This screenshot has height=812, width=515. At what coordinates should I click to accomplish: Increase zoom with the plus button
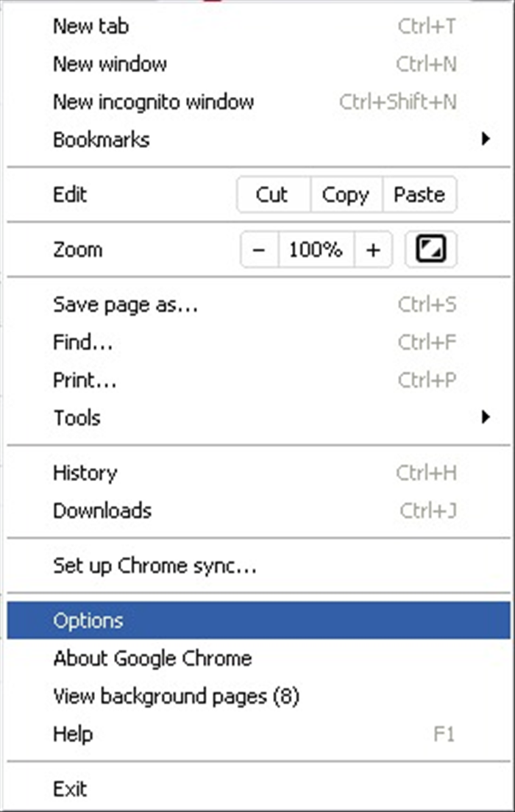373,249
